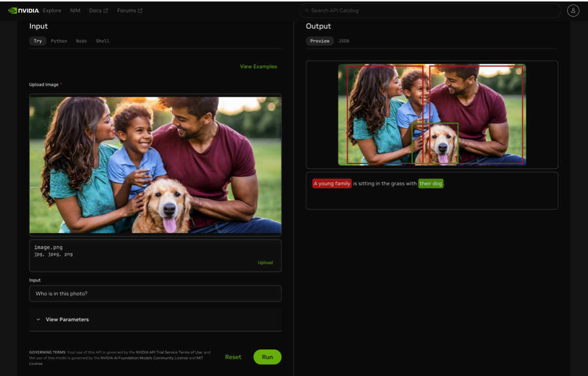Open the Explore menu item
Image resolution: width=588 pixels, height=376 pixels.
pos(52,10)
